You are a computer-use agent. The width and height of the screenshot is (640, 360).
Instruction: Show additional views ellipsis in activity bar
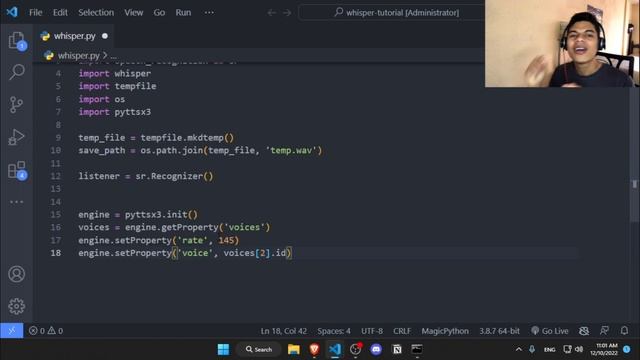click(17, 202)
